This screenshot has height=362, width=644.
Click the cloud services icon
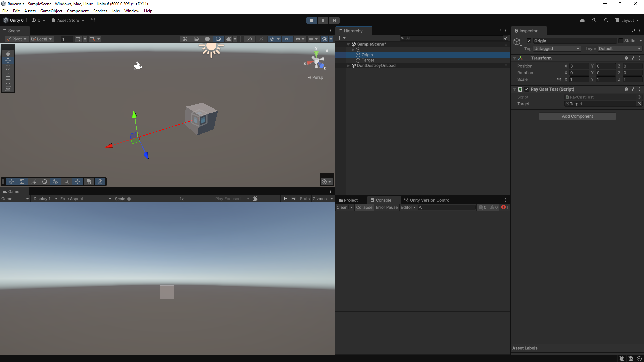(582, 20)
